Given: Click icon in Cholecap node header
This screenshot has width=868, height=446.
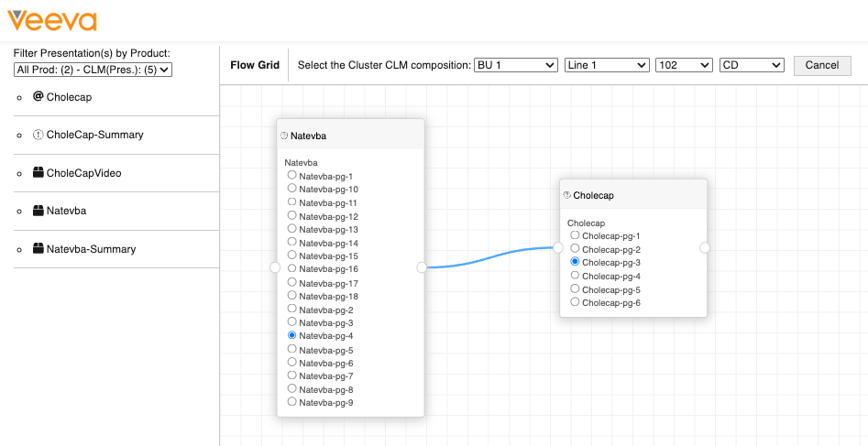Looking at the screenshot, I should [x=567, y=195].
